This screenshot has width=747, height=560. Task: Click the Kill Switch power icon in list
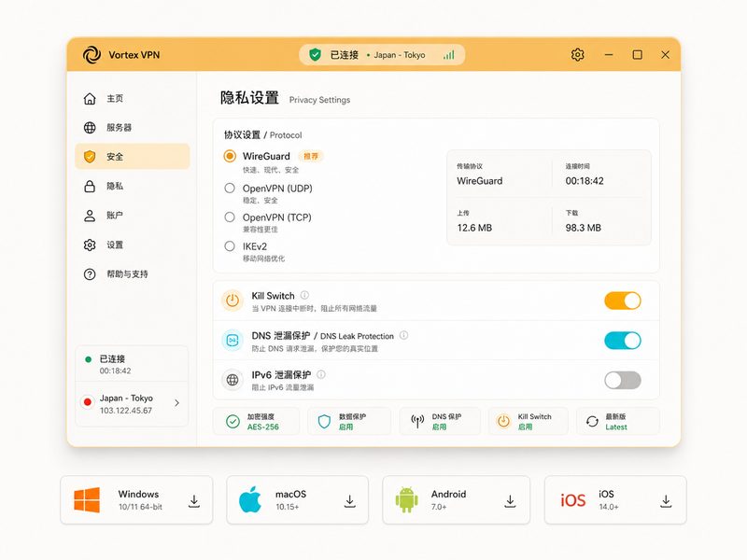tap(233, 301)
